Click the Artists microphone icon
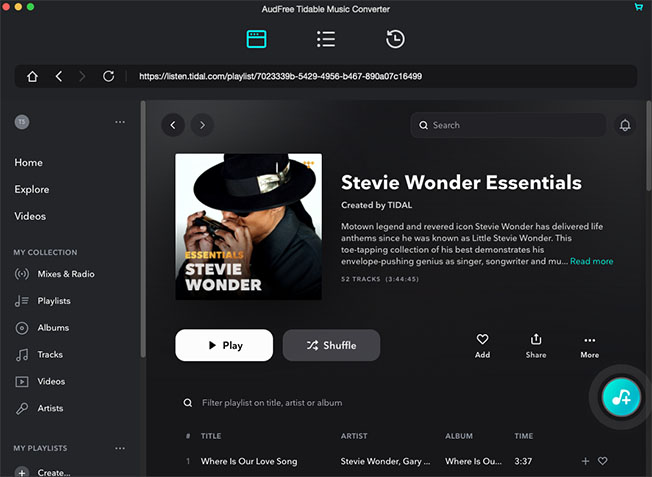652x477 pixels. click(x=22, y=409)
